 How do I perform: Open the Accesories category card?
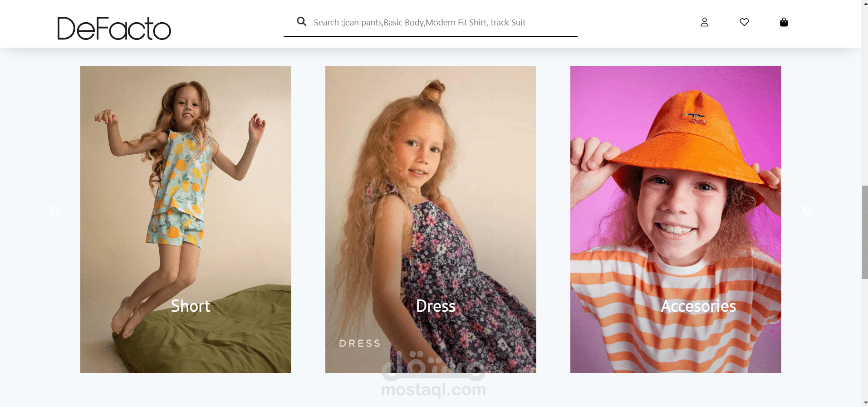pos(676,220)
